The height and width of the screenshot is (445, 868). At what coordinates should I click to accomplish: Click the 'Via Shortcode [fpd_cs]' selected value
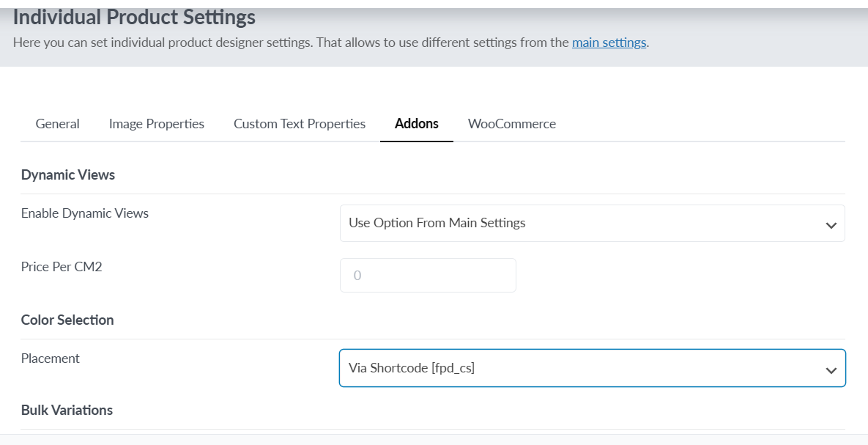point(412,368)
